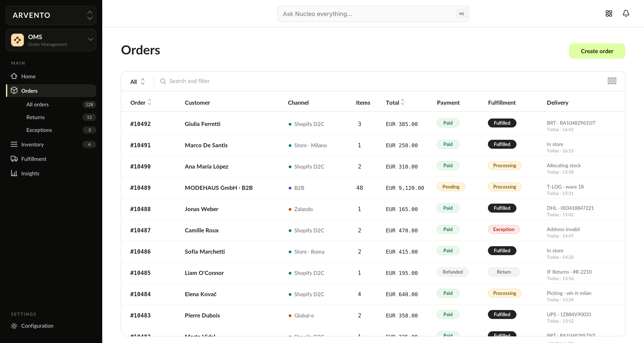
Task: Open the column layout icon in table toolbar
Action: pos(612,81)
